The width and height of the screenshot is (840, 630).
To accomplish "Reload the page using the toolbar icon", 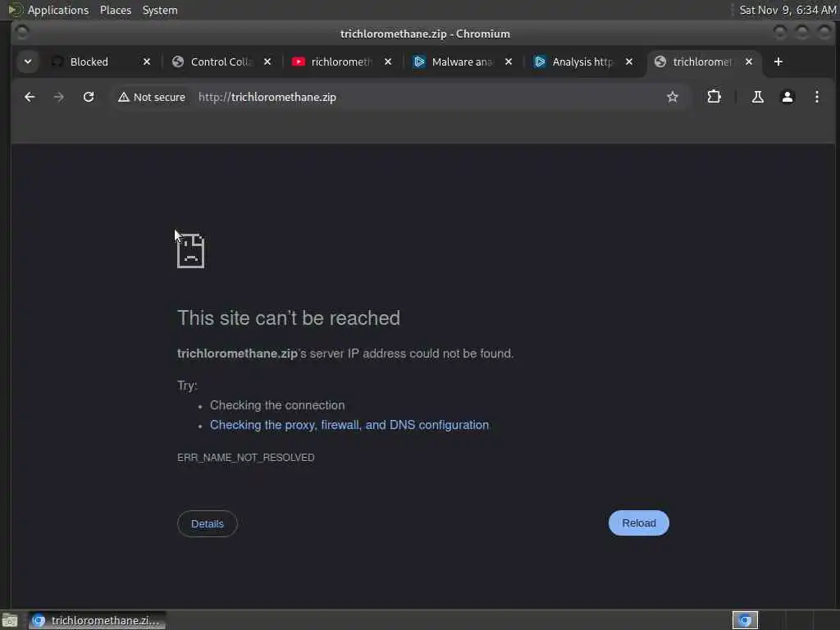I will click(89, 97).
